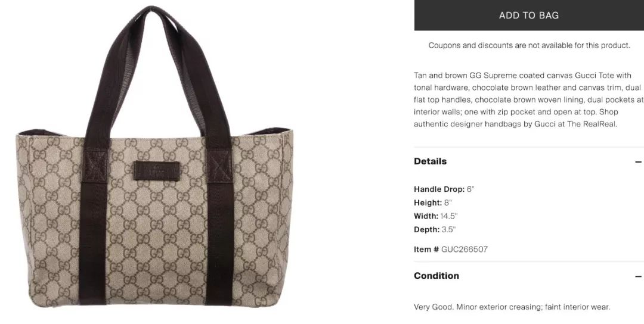Click the brown top handles in photo
Viewport: 644px width, 324px height.
tap(157, 74)
